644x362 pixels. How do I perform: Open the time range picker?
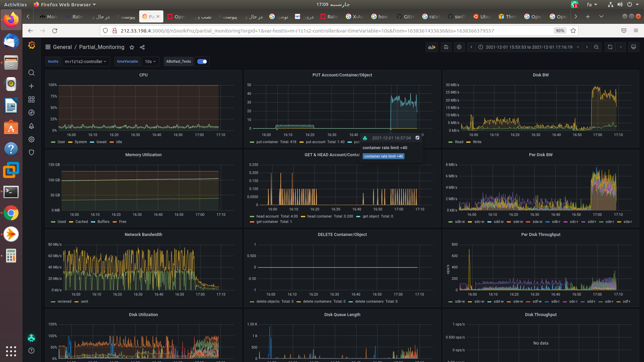(529, 47)
